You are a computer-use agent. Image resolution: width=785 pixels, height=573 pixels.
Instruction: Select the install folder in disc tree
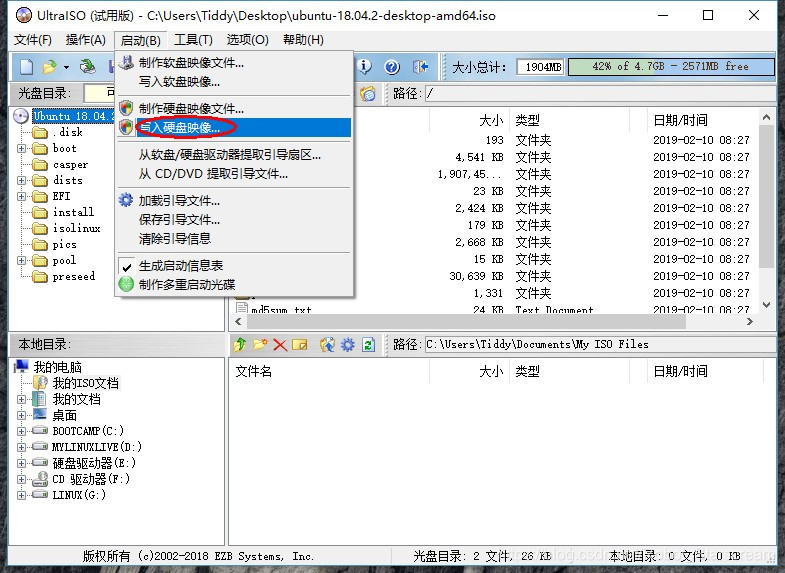click(73, 212)
